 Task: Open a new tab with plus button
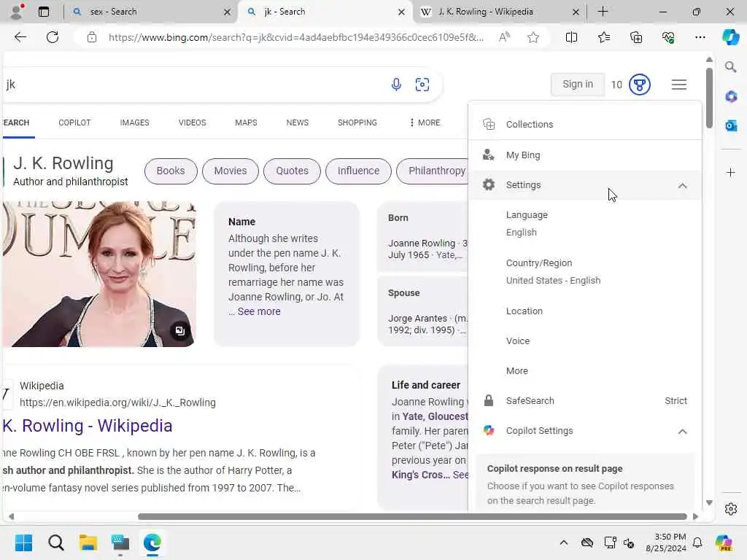click(x=603, y=12)
